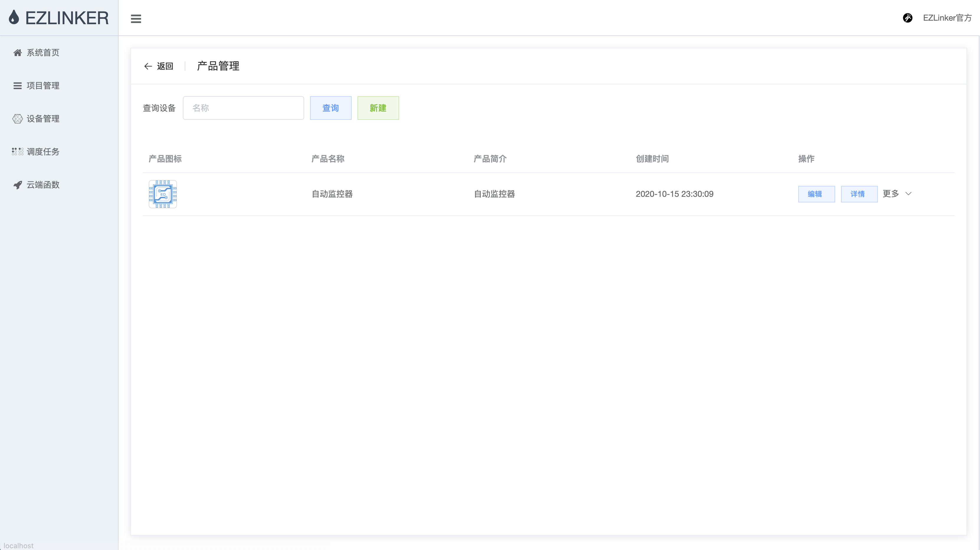Toggle the hamburger sidebar collapse icon
Screen dimensions: 980x550
(136, 19)
